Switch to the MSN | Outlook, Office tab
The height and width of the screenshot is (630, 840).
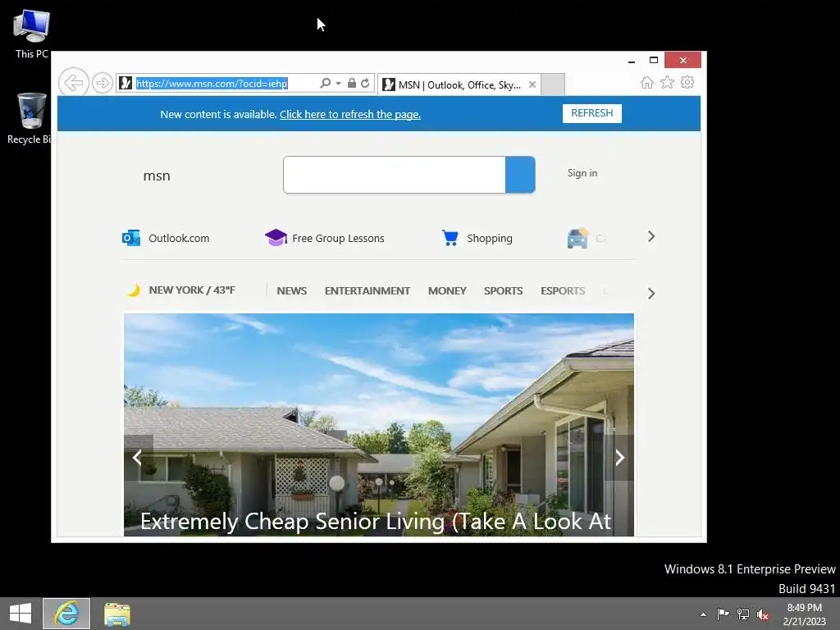(x=459, y=84)
